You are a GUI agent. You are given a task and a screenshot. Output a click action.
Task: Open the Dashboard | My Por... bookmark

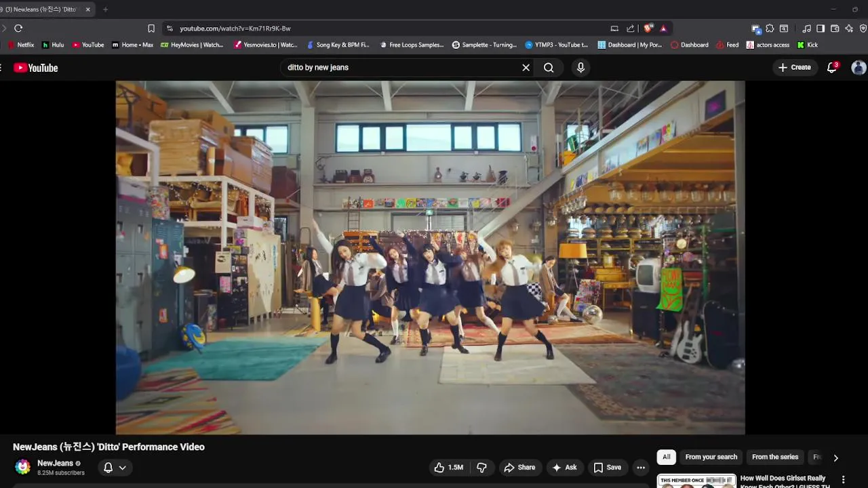tap(630, 45)
